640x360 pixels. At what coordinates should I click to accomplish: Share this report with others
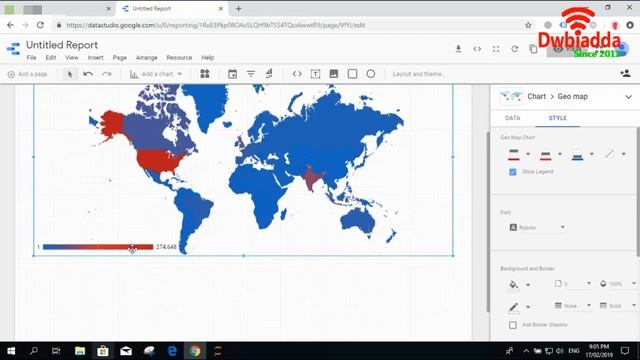[625, 73]
